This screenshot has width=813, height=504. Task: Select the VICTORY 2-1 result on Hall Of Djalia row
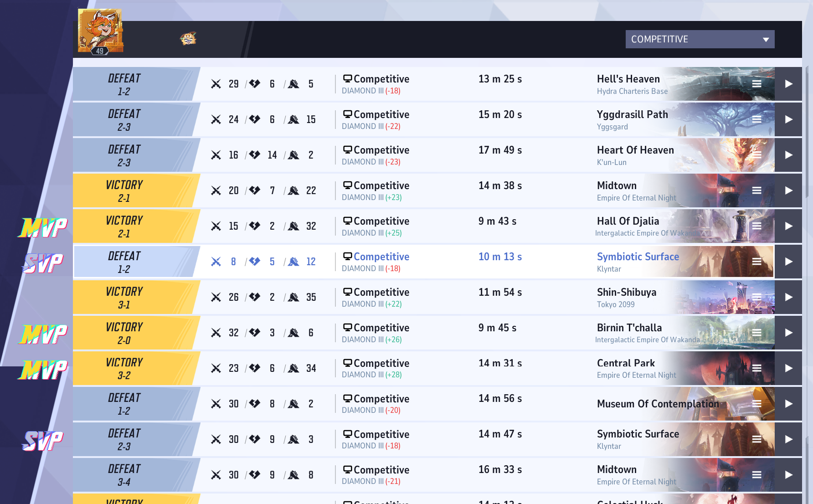(136, 226)
